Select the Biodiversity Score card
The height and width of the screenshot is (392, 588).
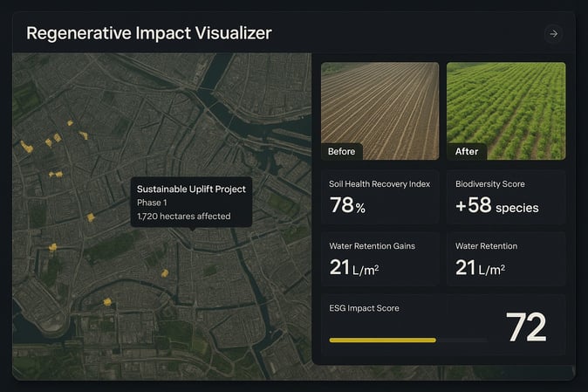506,197
